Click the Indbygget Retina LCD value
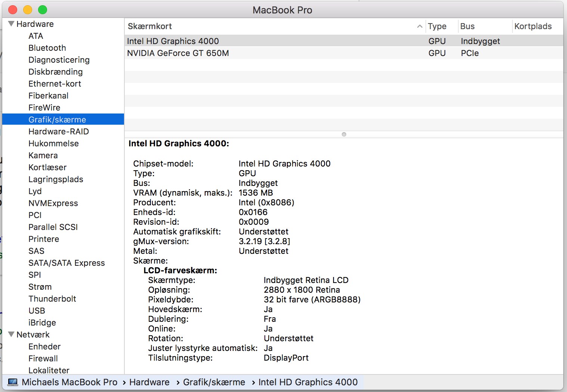567x392 pixels. click(x=306, y=280)
